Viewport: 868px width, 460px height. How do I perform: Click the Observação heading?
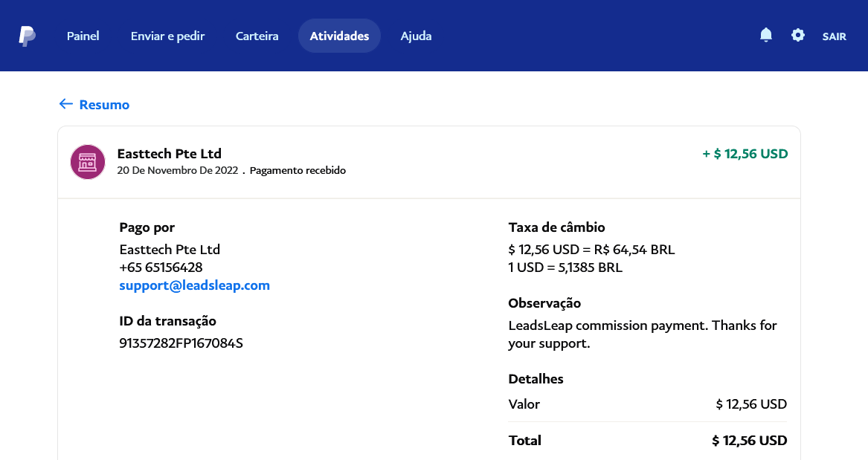coord(544,303)
